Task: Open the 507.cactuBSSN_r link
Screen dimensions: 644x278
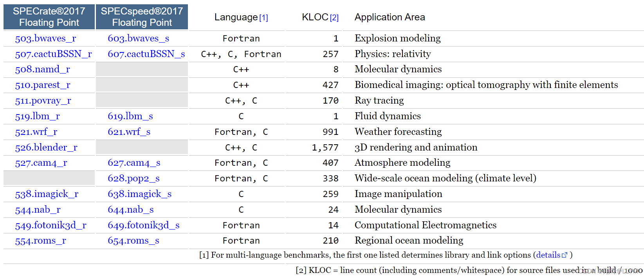Action: point(53,54)
